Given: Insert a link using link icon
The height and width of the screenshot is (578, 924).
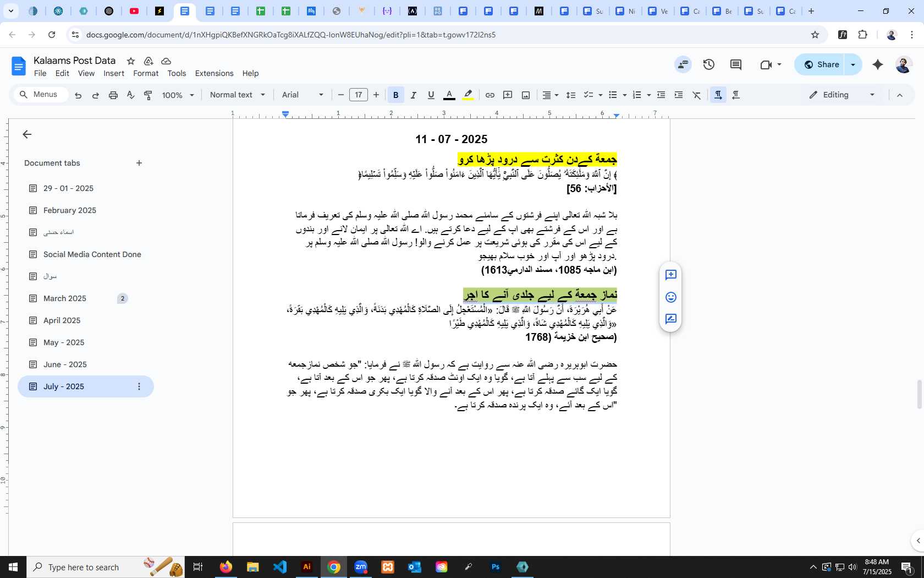Looking at the screenshot, I should [x=490, y=95].
